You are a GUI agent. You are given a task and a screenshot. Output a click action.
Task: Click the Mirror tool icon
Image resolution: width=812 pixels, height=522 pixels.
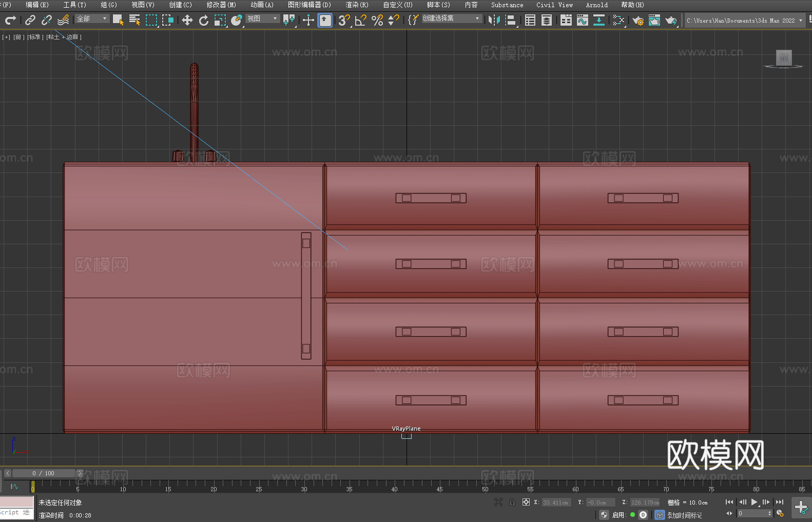494,20
